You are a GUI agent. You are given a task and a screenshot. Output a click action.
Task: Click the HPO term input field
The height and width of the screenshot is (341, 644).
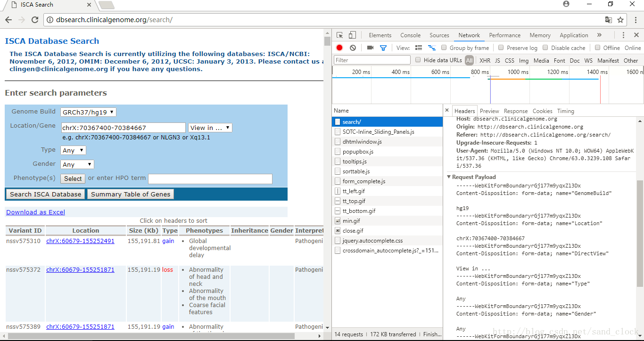point(210,179)
